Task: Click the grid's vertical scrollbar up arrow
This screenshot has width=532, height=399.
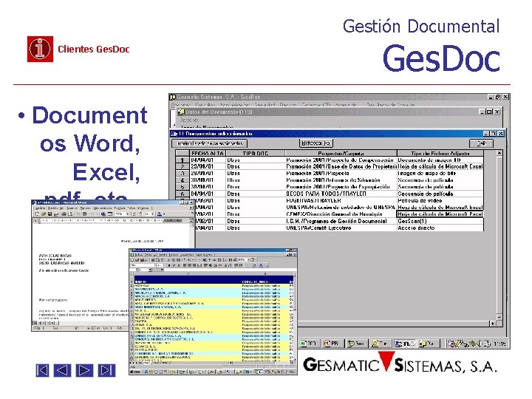Action: click(x=499, y=154)
